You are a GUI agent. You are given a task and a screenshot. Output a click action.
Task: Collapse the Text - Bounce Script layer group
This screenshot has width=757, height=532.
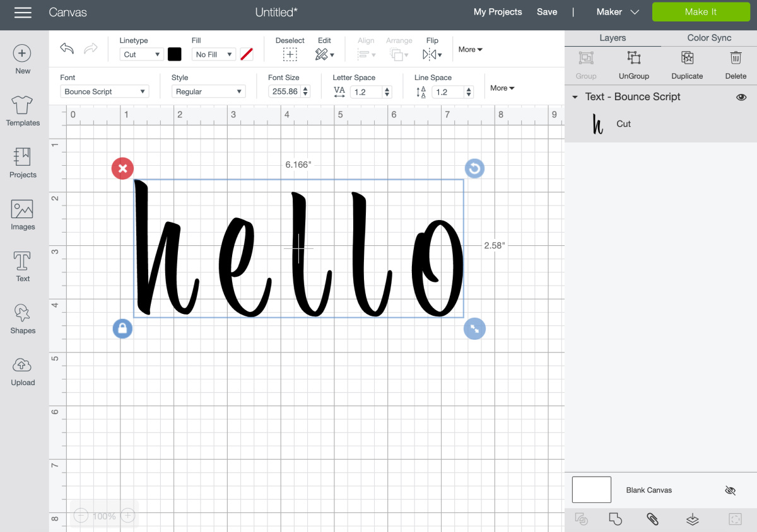[x=574, y=97]
